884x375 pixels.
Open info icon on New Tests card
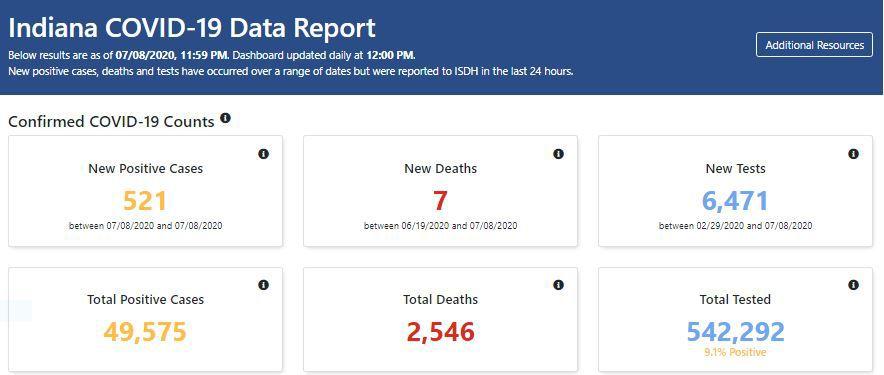tap(853, 154)
